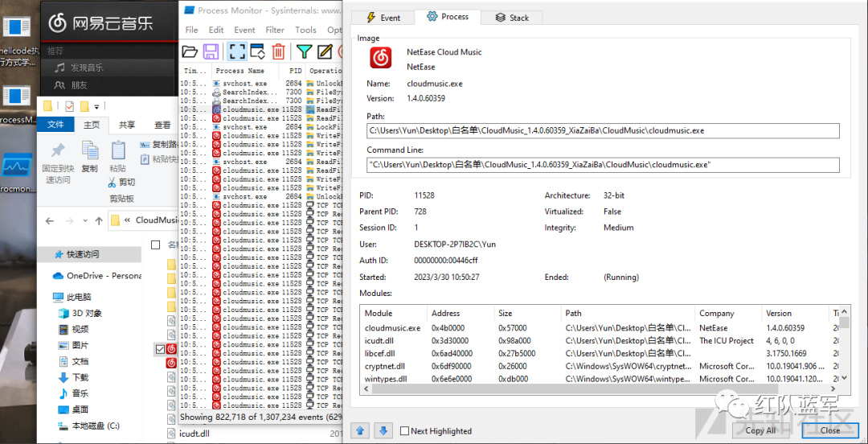Switch to the Stack tab in properties dialog

pos(511,18)
